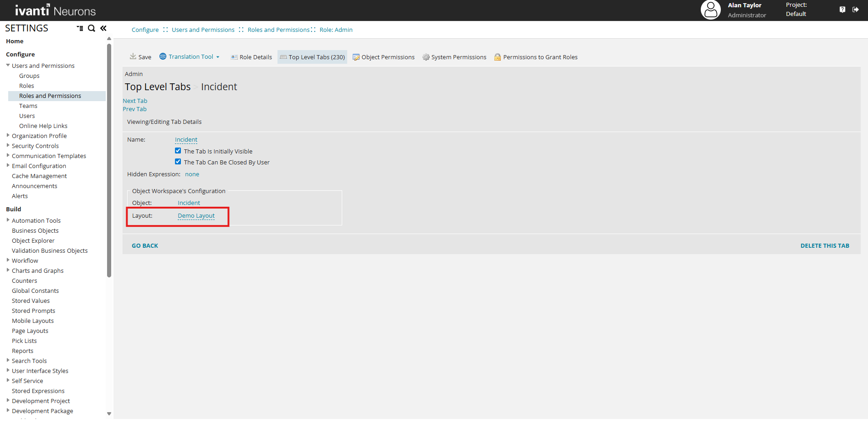Click the GO BACK button
This screenshot has height=429, width=868.
[145, 245]
